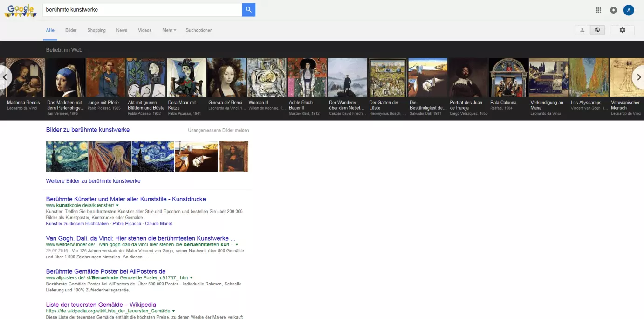Click "Weitere Bilder zu berühmte kunstwerke"
This screenshot has width=644, height=319.
(93, 181)
